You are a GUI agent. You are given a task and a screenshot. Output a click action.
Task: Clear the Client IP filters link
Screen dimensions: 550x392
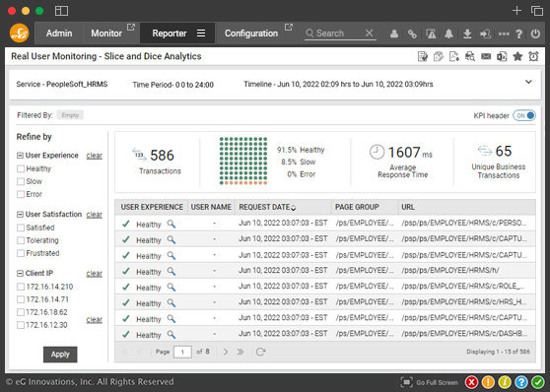[x=95, y=274]
